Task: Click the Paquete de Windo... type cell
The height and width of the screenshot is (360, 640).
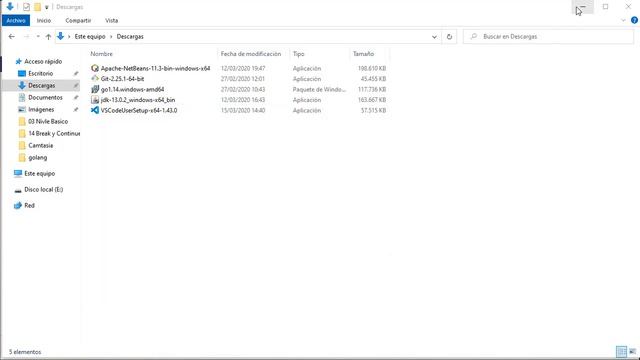Action: click(319, 89)
